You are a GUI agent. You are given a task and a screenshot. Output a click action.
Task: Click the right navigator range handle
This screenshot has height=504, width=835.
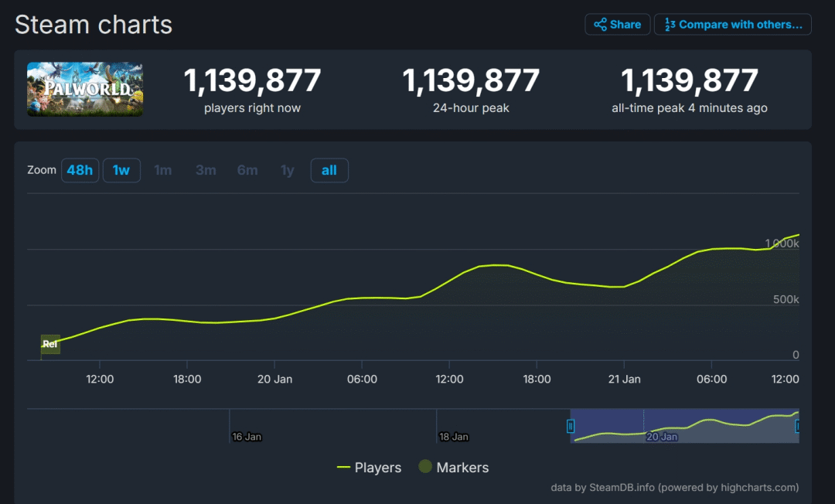pos(797,426)
